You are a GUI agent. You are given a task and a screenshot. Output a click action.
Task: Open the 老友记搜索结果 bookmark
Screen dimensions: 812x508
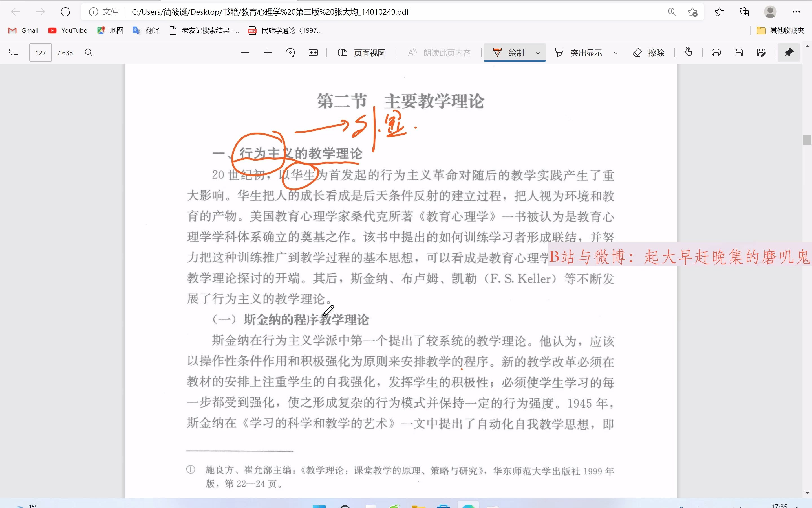[204, 30]
